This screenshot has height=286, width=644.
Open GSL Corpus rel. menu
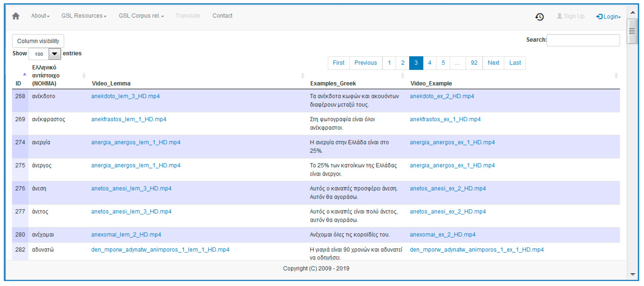(141, 16)
